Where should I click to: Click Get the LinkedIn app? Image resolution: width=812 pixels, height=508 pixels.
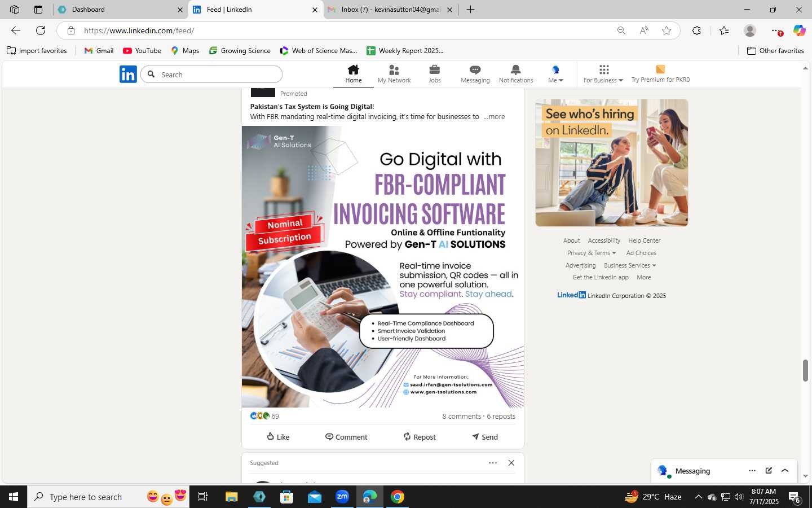click(600, 277)
